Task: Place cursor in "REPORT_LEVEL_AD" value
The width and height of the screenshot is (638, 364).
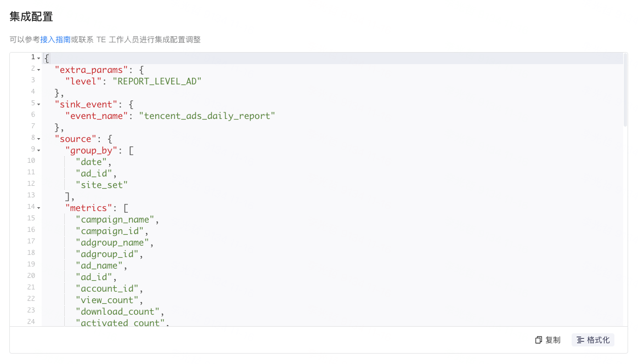Action: point(157,81)
